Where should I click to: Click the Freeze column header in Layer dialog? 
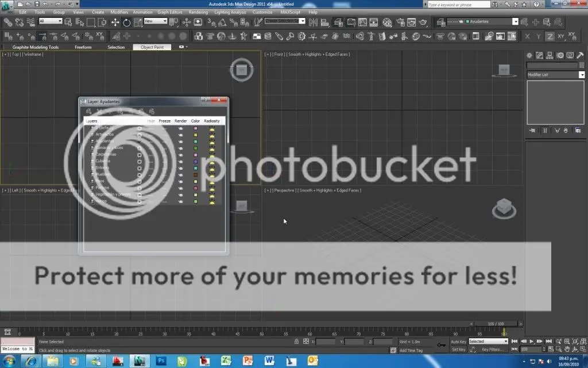pos(165,121)
